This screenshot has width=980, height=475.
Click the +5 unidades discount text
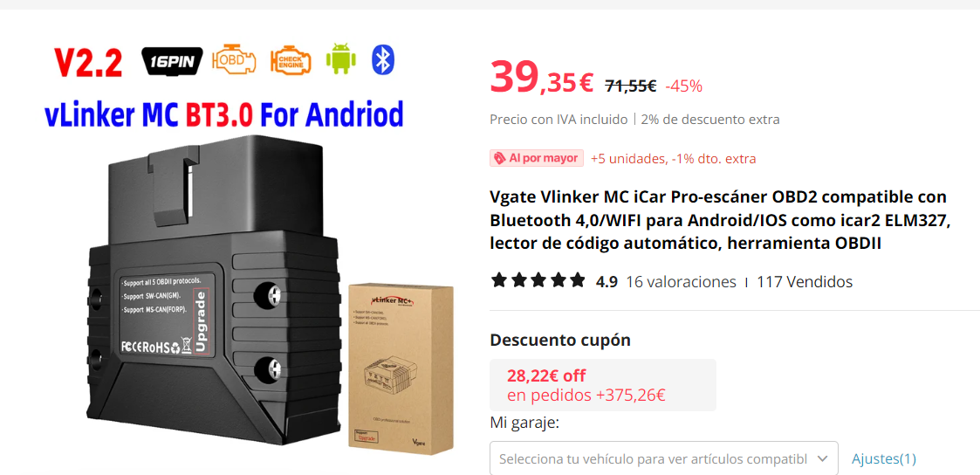[673, 159]
